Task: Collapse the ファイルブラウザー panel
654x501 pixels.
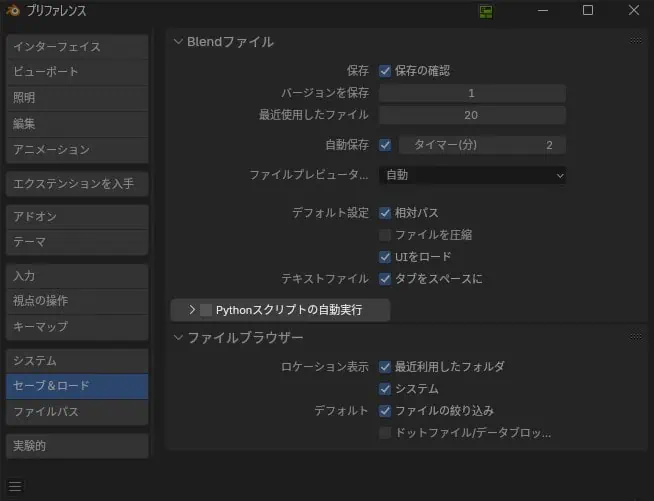Action: 178,337
